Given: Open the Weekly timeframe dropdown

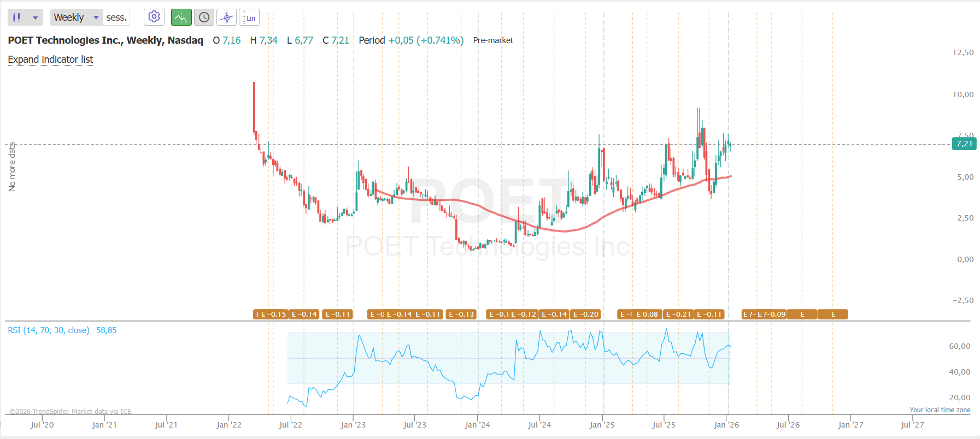Looking at the screenshot, I should [x=77, y=17].
